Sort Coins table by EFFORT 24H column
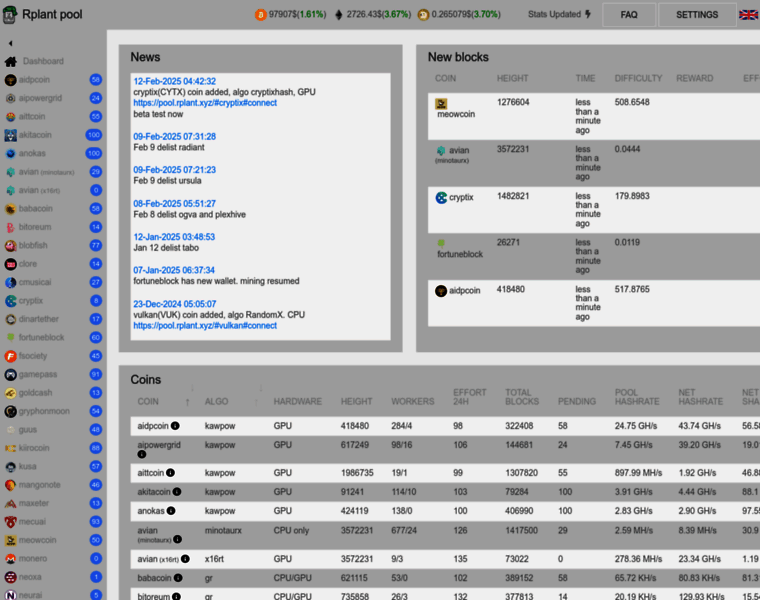760x600 pixels. click(x=469, y=397)
